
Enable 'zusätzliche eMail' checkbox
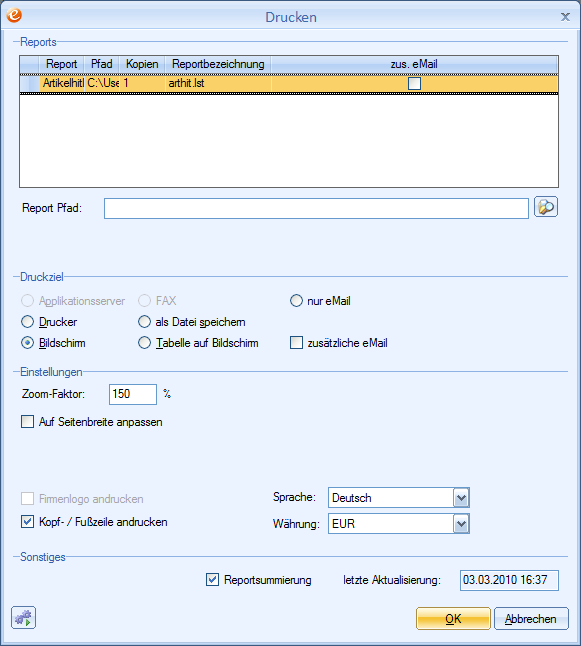pyautogui.click(x=296, y=343)
